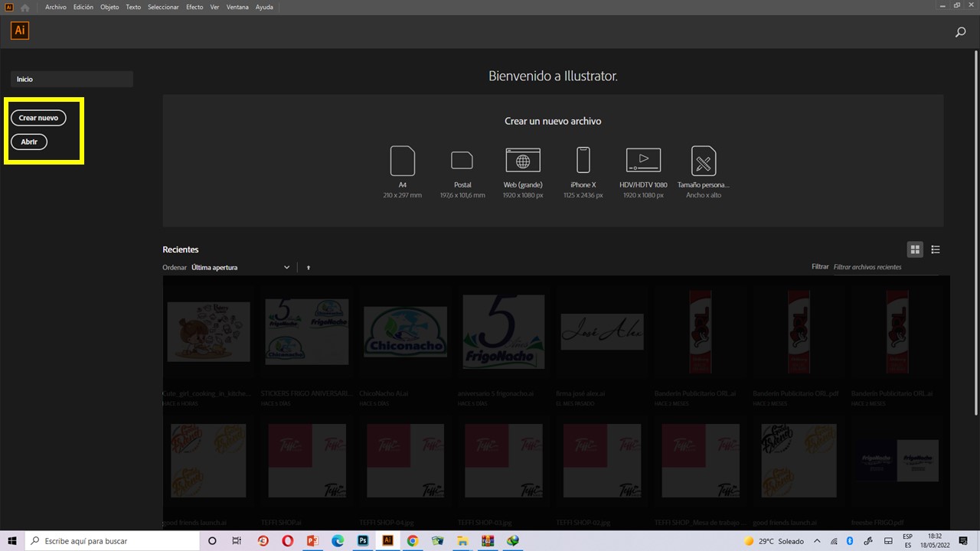Image resolution: width=980 pixels, height=551 pixels.
Task: Pick the Tamaño personalizado preset icon
Action: pyautogui.click(x=704, y=161)
